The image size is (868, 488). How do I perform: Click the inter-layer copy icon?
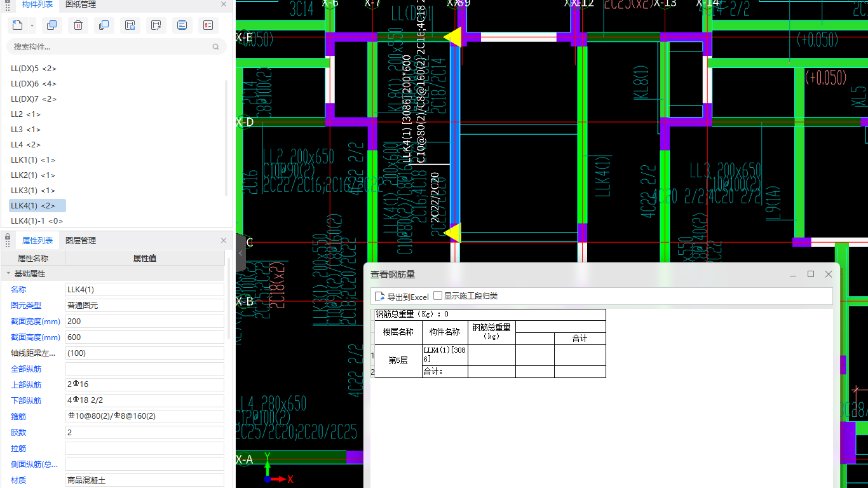tap(104, 25)
